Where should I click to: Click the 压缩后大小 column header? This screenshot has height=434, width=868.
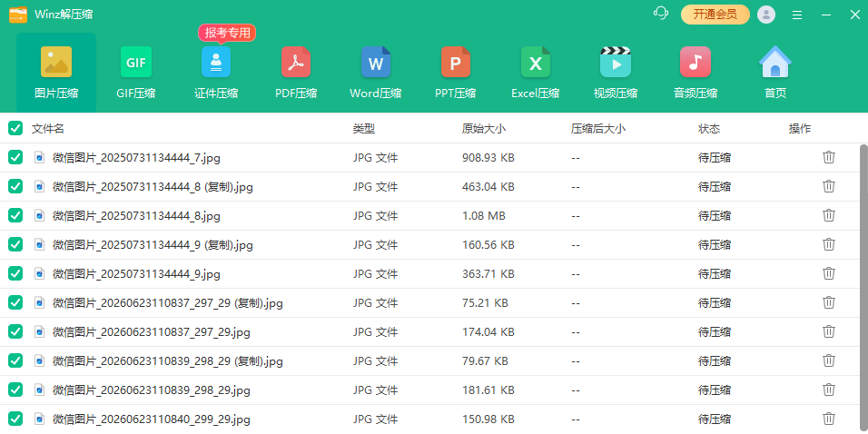point(598,129)
